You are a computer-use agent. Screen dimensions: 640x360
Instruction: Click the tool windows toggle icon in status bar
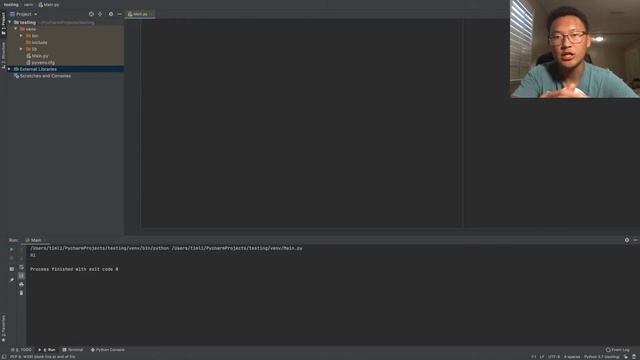point(4,357)
